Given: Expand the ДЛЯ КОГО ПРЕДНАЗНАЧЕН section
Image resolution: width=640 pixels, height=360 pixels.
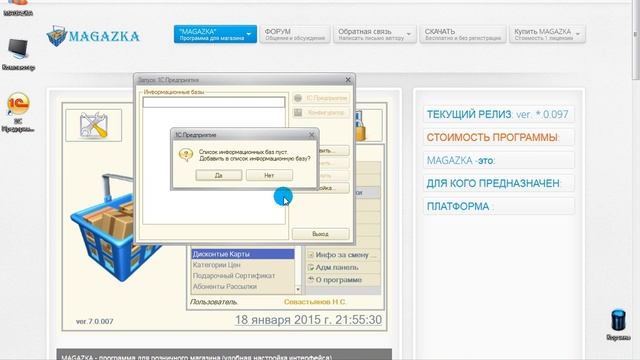Looking at the screenshot, I should (x=498, y=183).
